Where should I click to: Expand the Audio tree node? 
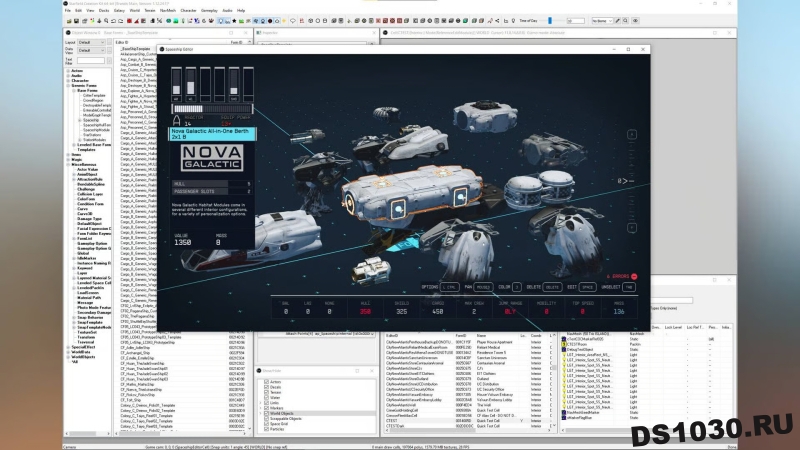point(68,76)
